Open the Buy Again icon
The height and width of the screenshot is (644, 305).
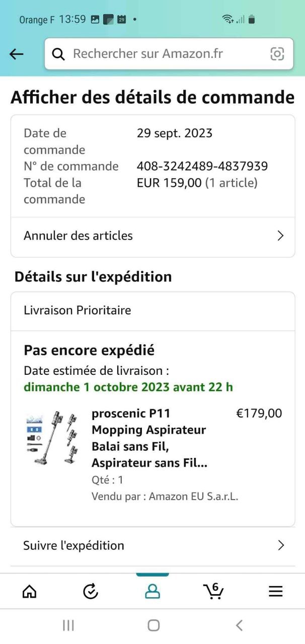click(x=91, y=592)
